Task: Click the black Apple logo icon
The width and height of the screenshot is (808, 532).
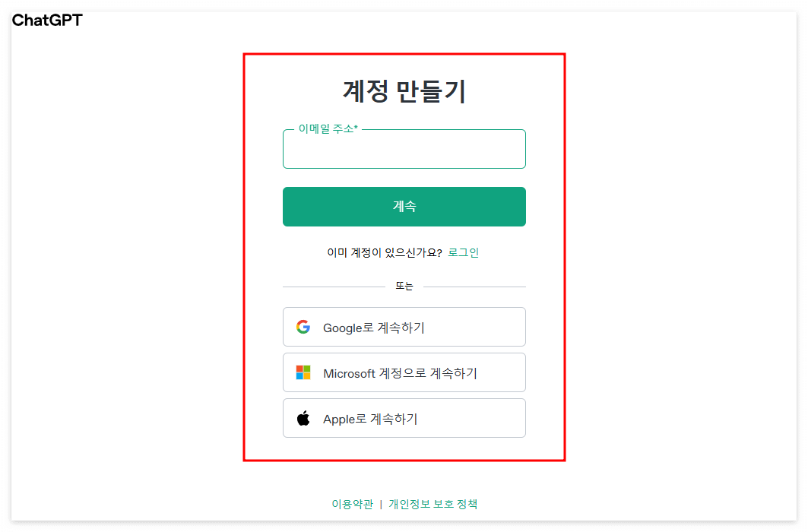Action: point(303,417)
